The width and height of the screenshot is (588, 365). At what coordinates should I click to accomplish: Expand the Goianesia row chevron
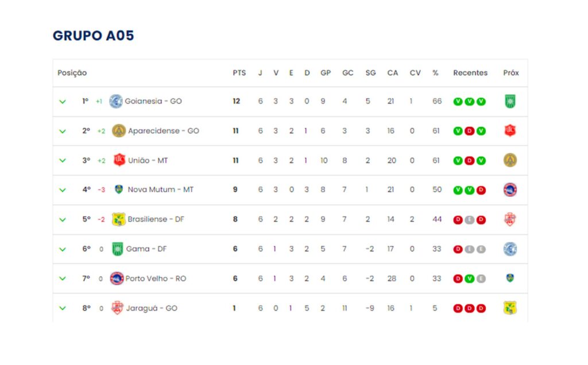coord(63,102)
